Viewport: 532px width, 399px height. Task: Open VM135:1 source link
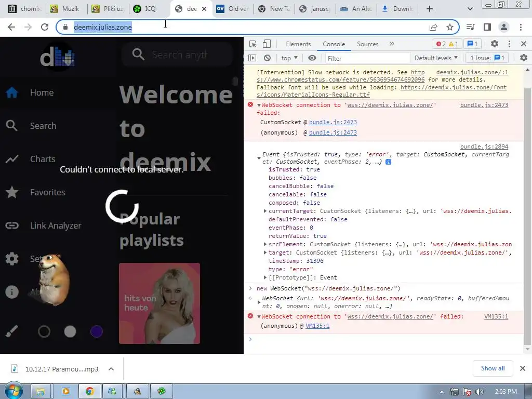[496, 316]
